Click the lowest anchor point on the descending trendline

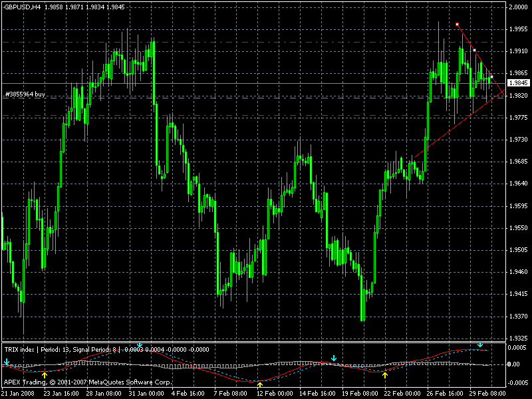[491, 77]
